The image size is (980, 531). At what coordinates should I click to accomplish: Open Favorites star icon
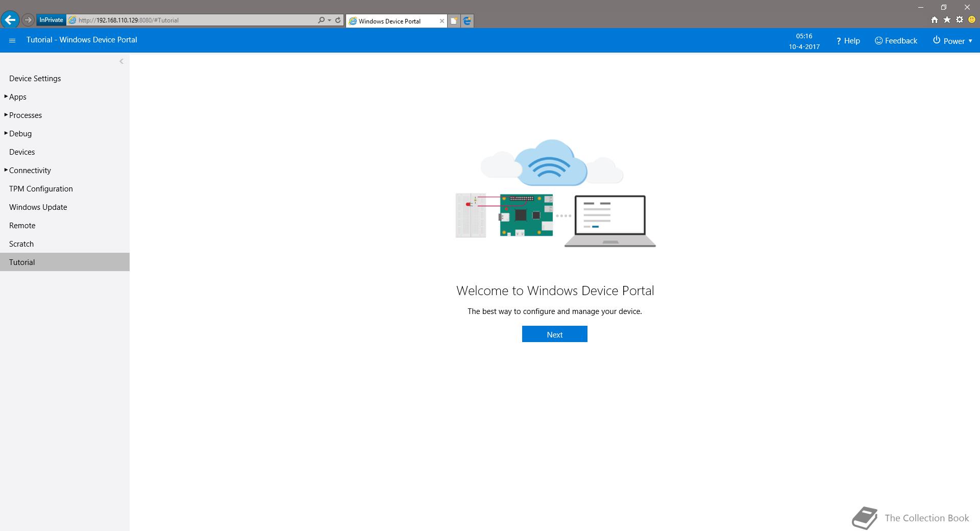947,19
